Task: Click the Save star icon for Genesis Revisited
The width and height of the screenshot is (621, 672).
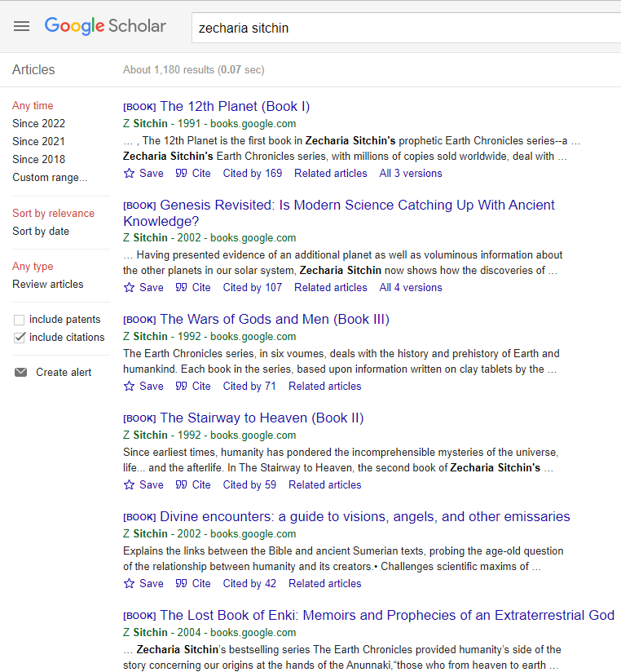Action: (x=129, y=287)
